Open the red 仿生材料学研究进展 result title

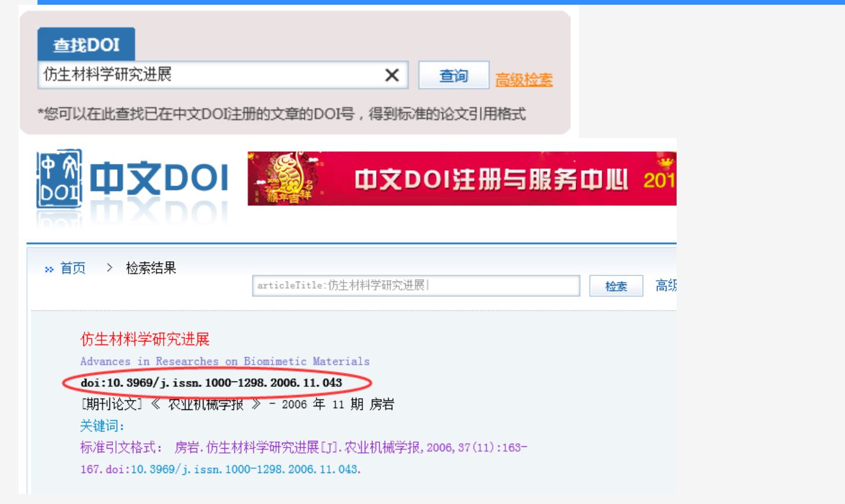[145, 339]
